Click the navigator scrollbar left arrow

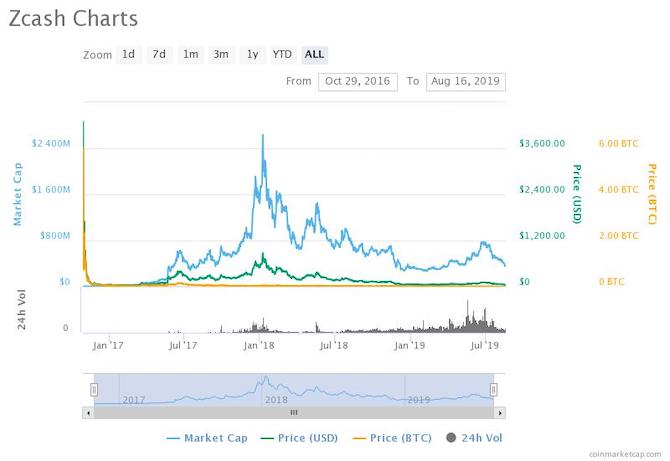tap(88, 413)
